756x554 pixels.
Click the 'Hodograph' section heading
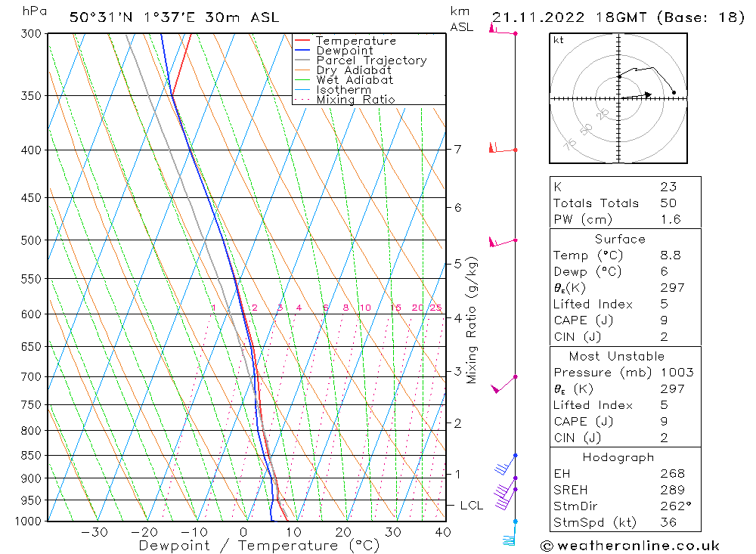[618, 457]
